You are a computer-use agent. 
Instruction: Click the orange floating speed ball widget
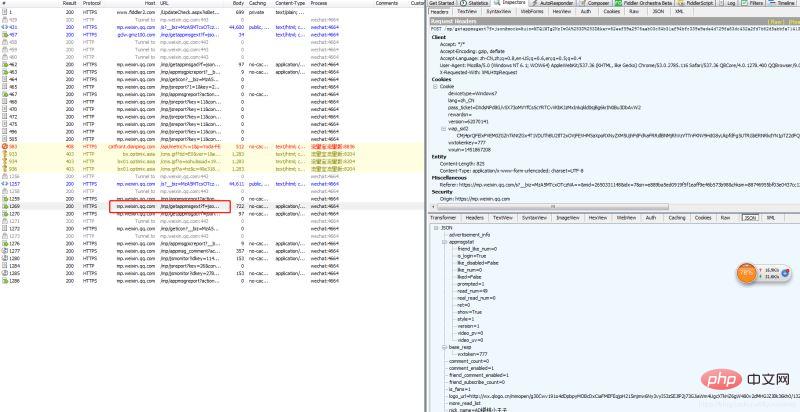point(746,273)
